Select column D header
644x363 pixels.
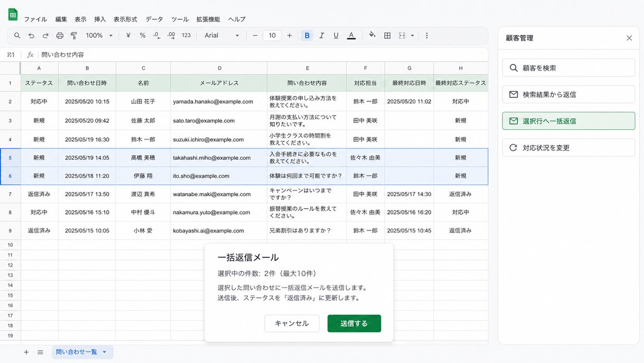[x=219, y=68]
